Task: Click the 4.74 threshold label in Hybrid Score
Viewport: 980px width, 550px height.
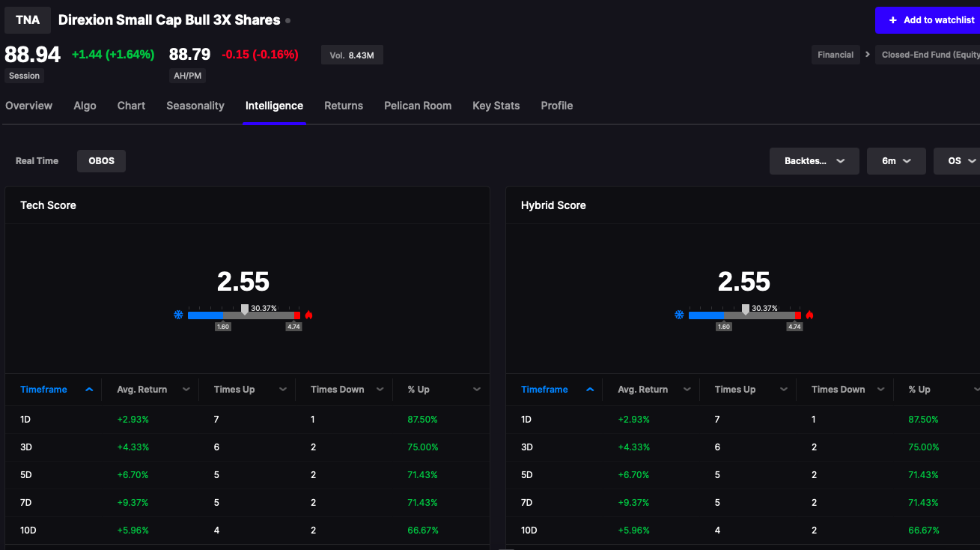Action: click(x=794, y=327)
